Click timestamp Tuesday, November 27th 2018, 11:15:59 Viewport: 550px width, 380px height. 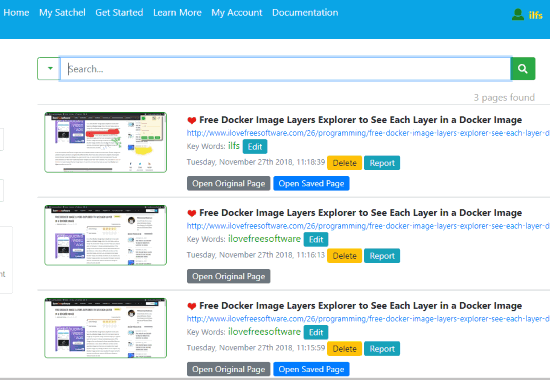click(256, 348)
